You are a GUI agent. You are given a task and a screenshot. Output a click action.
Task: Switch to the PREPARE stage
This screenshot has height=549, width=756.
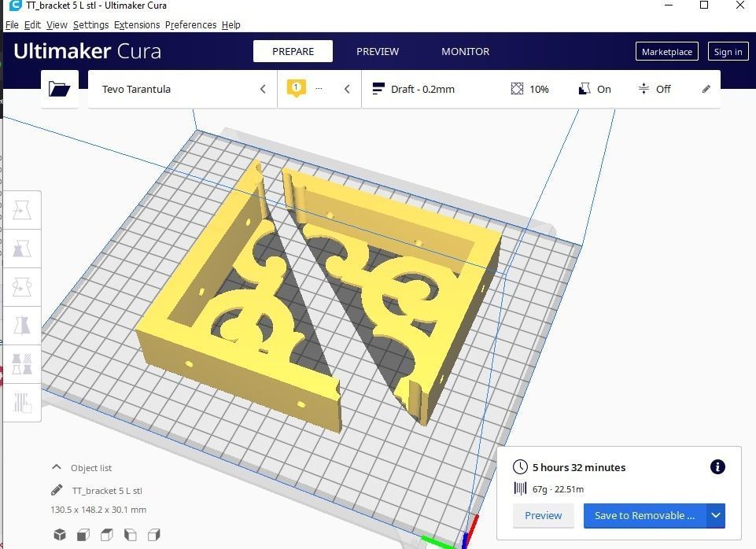pyautogui.click(x=293, y=51)
